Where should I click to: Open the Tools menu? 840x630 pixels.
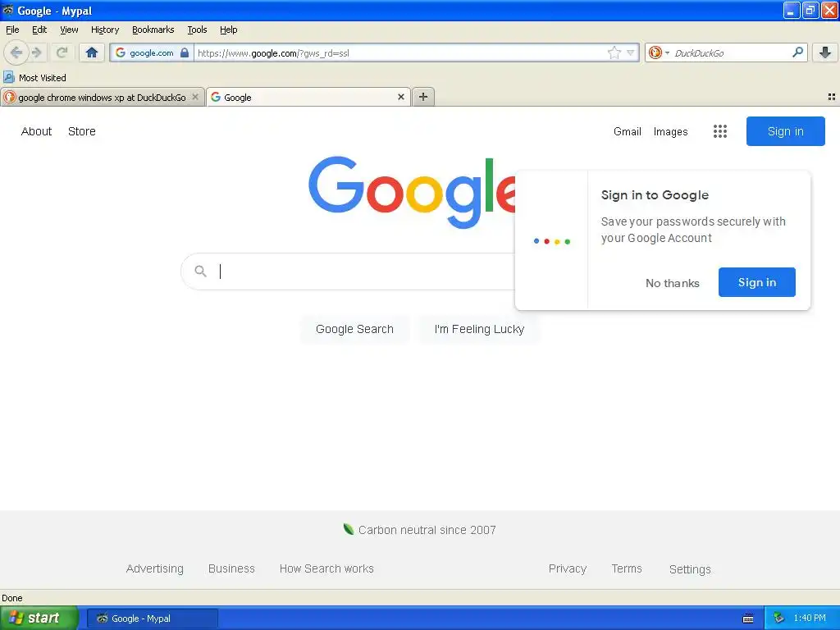pos(197,30)
